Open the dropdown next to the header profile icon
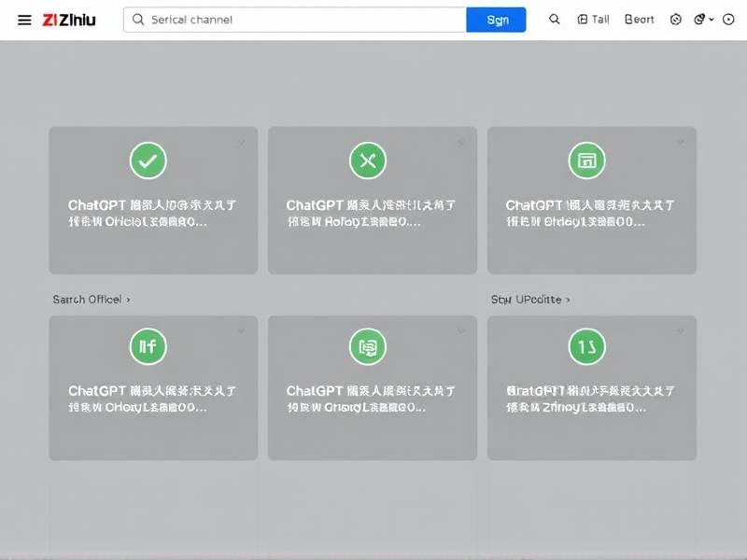 712,20
